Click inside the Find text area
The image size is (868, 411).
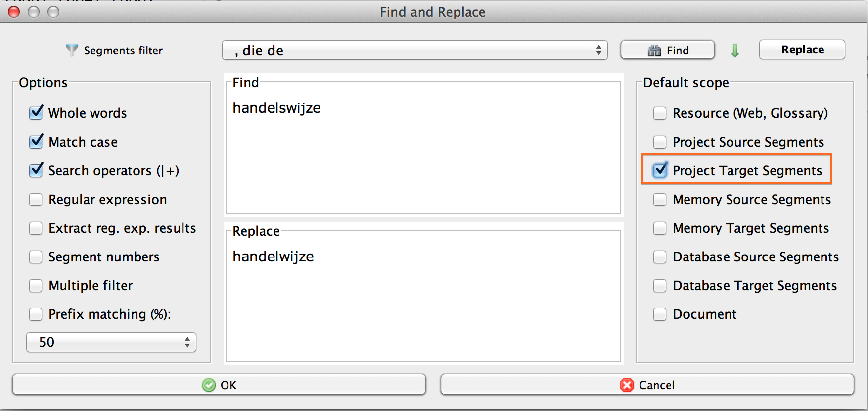[x=423, y=158]
